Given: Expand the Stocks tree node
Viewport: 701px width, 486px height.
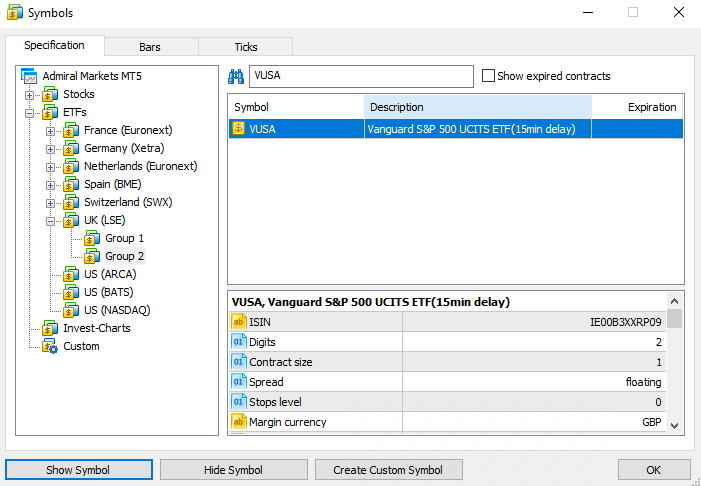Looking at the screenshot, I should pos(30,95).
